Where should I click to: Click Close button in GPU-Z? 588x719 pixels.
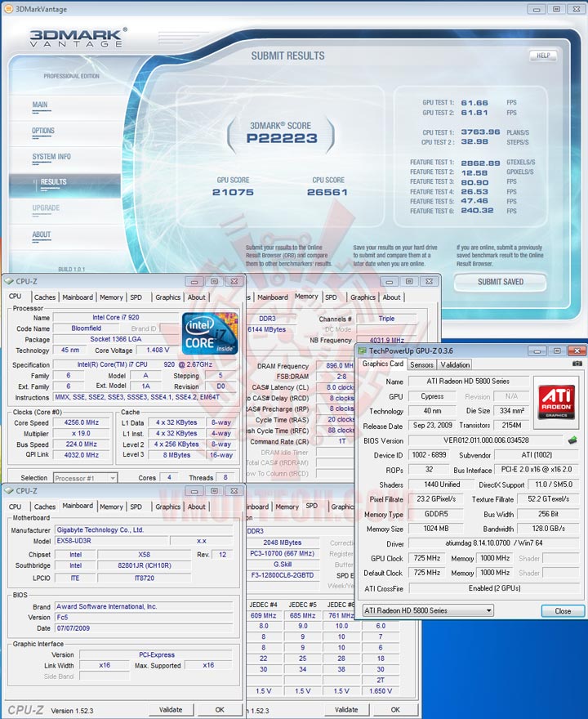pos(563,611)
